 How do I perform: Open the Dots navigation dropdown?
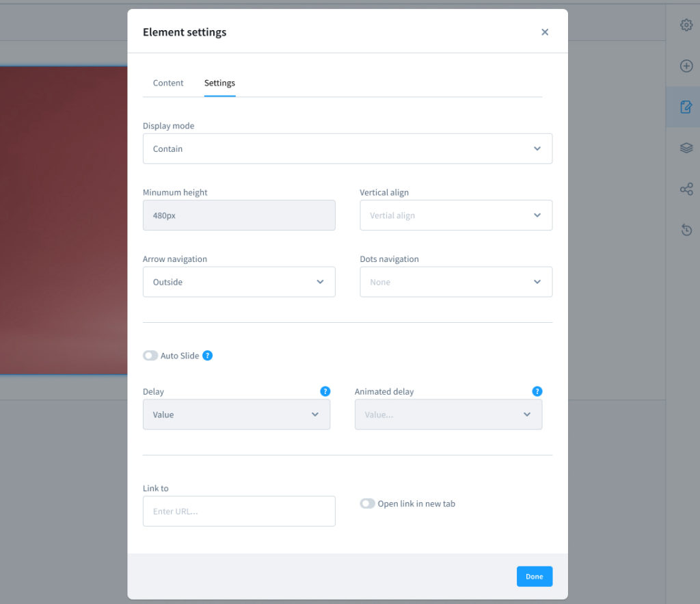456,282
